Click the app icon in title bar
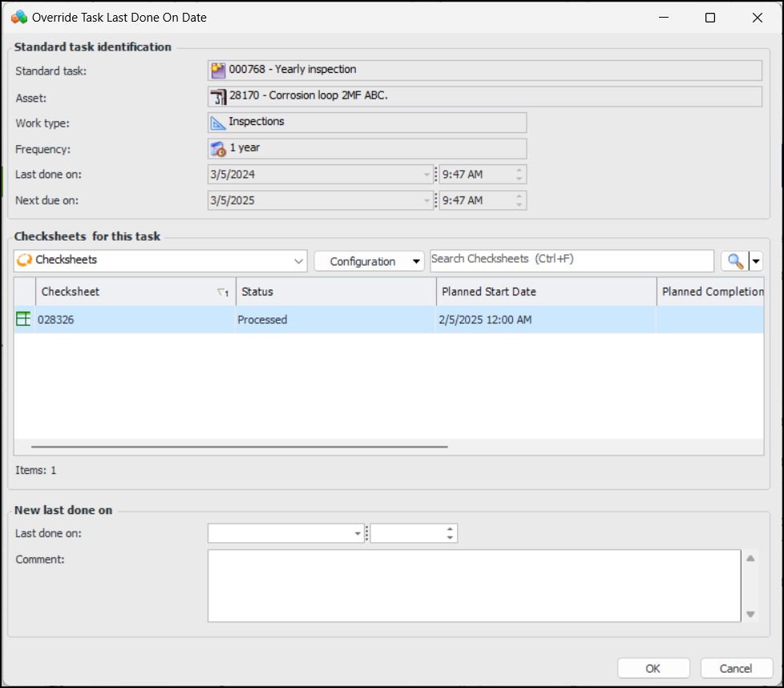This screenshot has height=688, width=784. click(x=18, y=17)
